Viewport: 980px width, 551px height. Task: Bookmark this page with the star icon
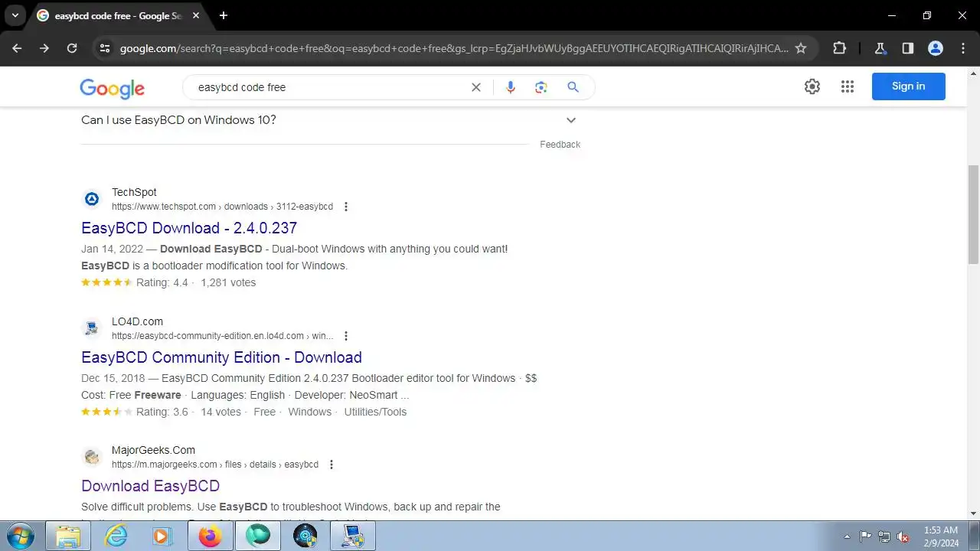801,48
